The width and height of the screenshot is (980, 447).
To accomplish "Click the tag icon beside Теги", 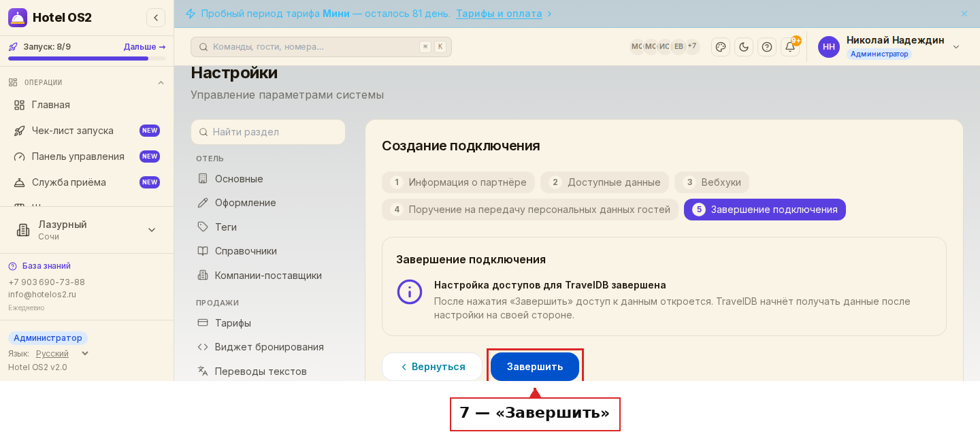I will pyautogui.click(x=203, y=227).
